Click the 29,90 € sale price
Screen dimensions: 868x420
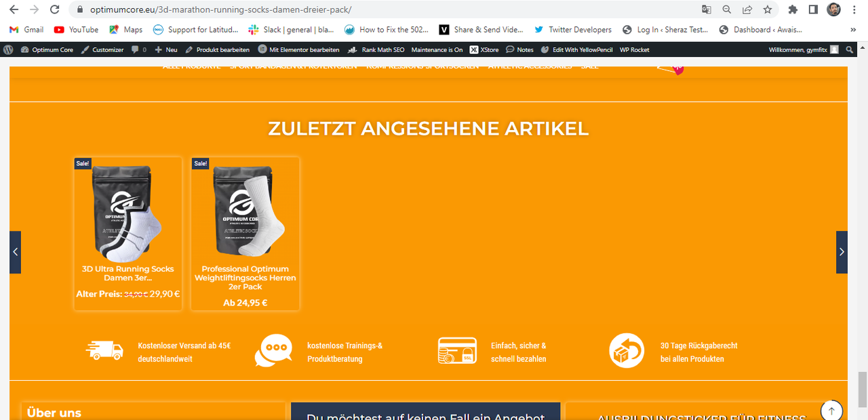(x=165, y=294)
